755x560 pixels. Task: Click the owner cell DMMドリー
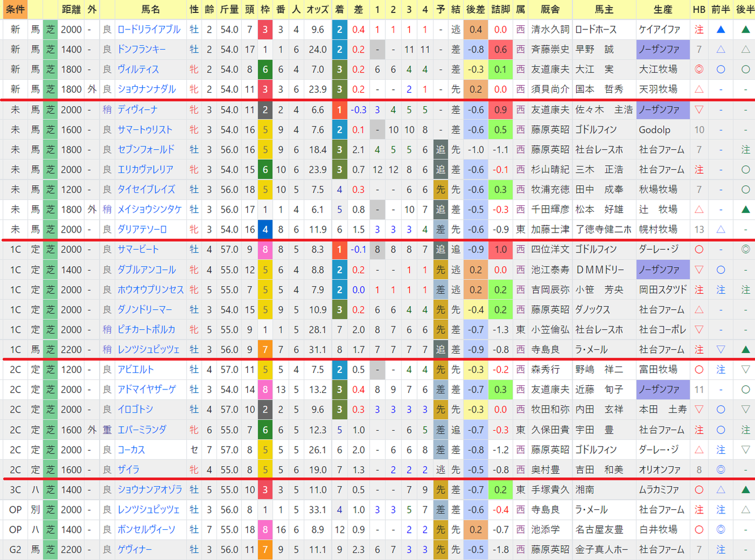click(x=599, y=270)
